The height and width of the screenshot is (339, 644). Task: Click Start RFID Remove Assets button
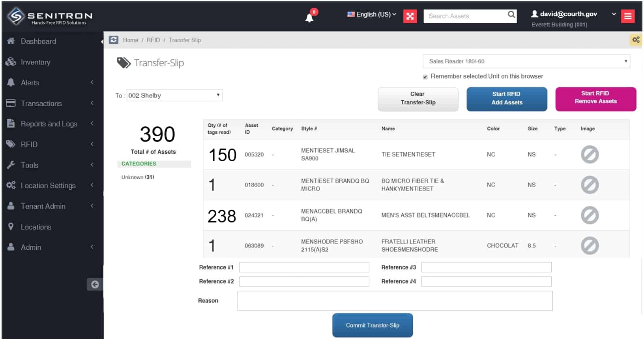(595, 98)
